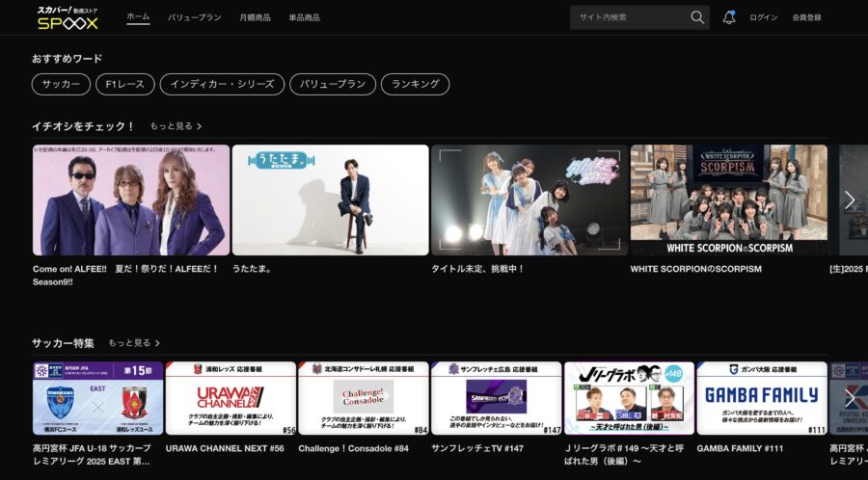Expand もっと見る next to イチオシをチェック
Screen dimensions: 868x480
point(176,126)
